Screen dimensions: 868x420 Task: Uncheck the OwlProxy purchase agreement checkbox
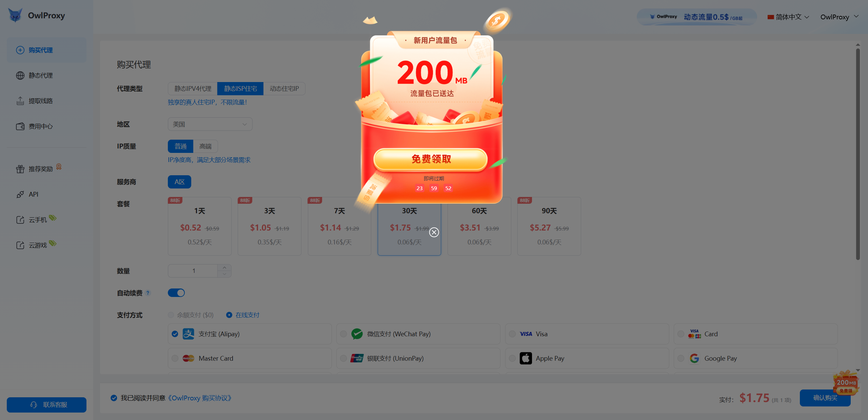114,398
